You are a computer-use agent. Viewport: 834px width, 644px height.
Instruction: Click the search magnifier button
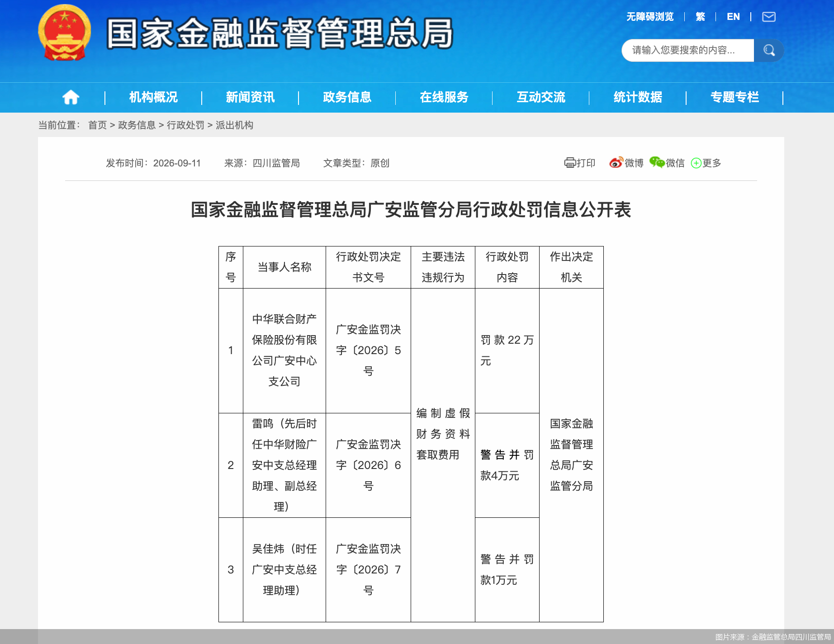[768, 50]
